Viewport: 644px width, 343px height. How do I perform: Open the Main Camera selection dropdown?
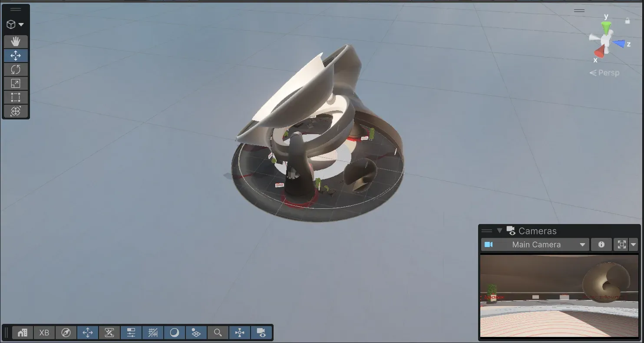[535, 244]
